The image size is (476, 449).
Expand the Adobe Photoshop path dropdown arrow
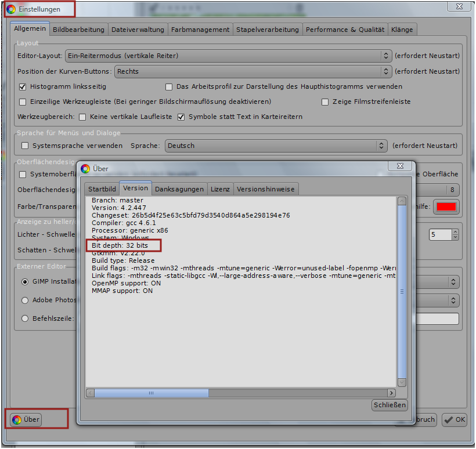(x=453, y=300)
